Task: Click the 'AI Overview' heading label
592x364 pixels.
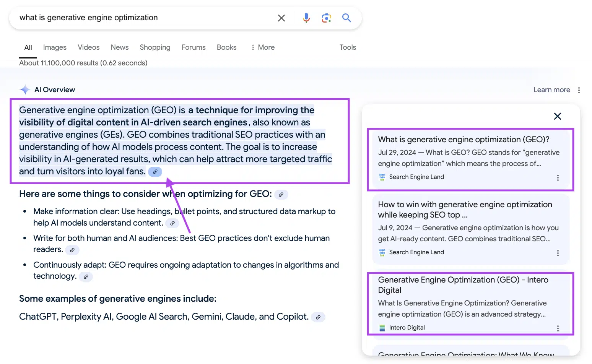Action: point(55,90)
